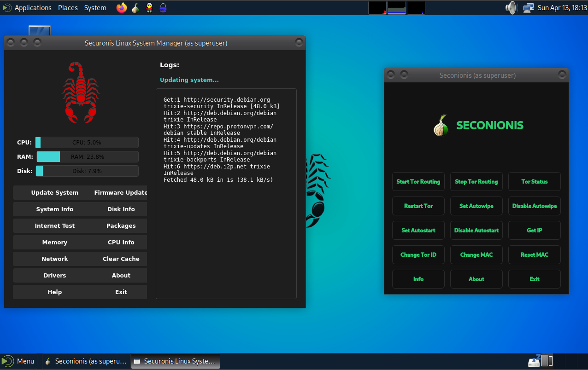
Task: Click the Memory button
Action: (54, 243)
